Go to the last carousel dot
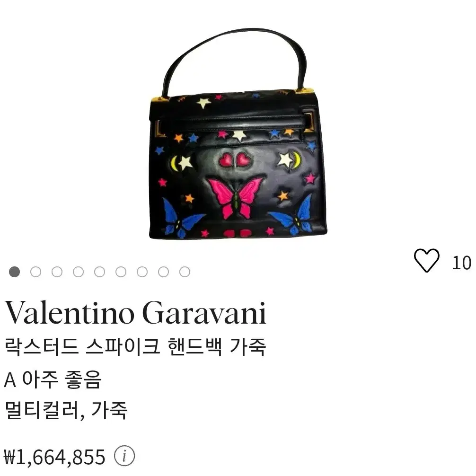This screenshot has width=476, height=476. 185,272
